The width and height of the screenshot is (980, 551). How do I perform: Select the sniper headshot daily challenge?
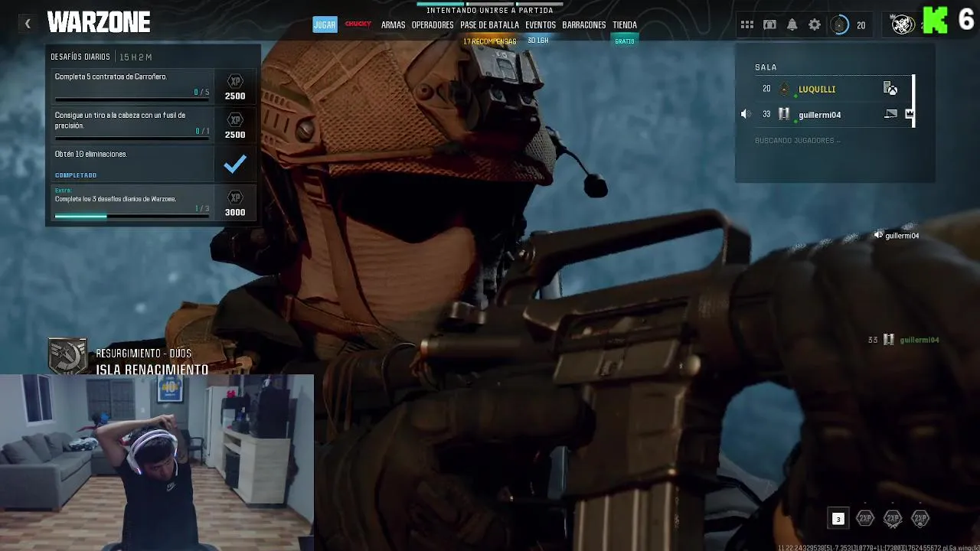point(153,124)
